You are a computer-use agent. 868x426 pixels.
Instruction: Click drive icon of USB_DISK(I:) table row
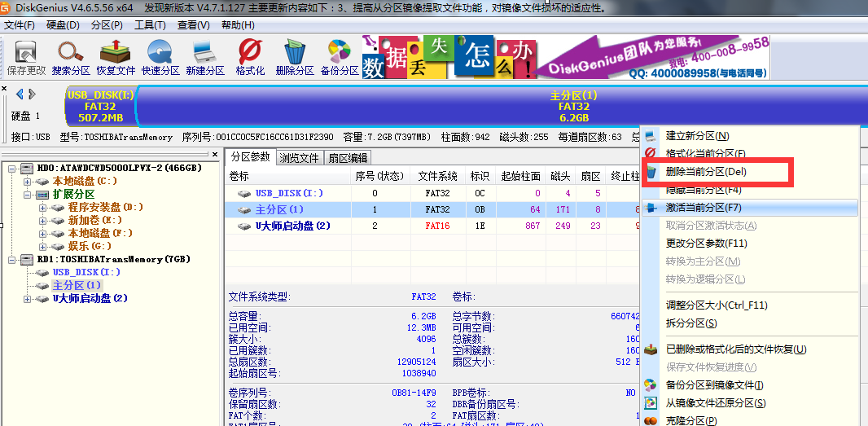tap(244, 193)
